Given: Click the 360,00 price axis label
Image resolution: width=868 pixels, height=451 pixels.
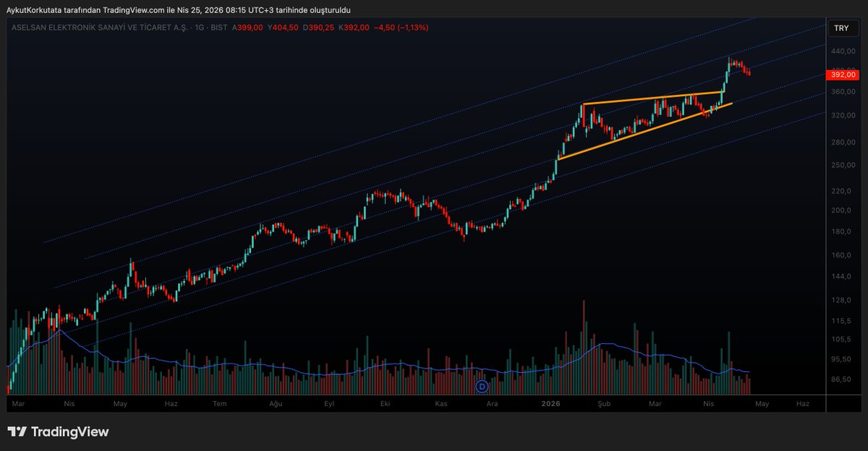Looking at the screenshot, I should click(843, 92).
